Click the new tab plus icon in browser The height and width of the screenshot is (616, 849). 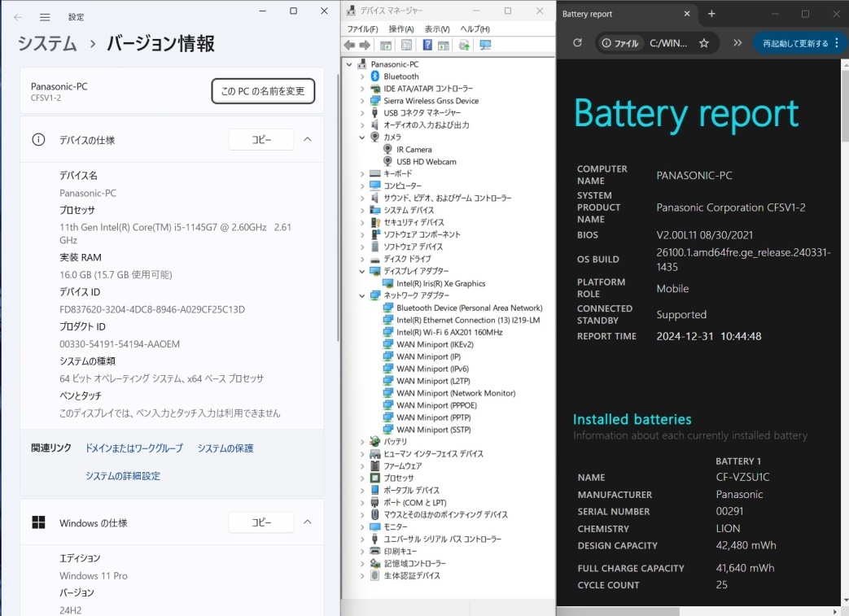(711, 14)
